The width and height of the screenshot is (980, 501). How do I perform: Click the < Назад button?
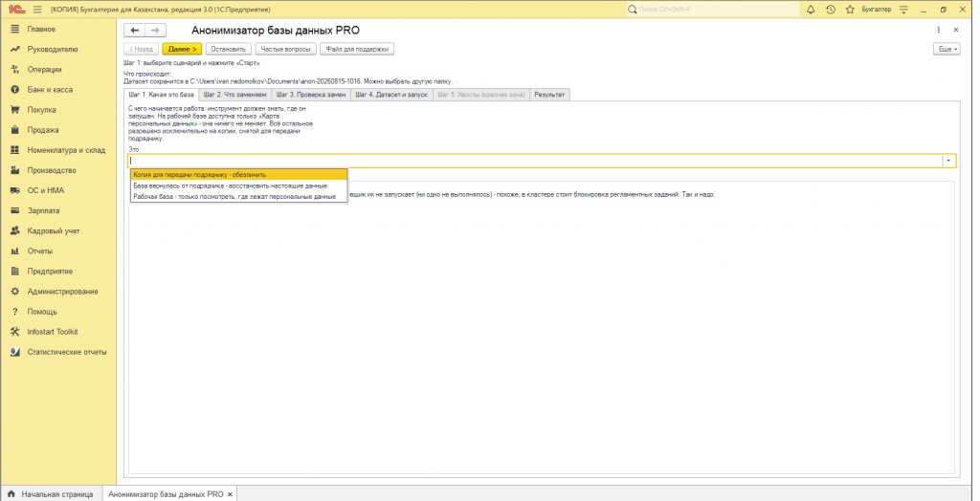point(142,49)
